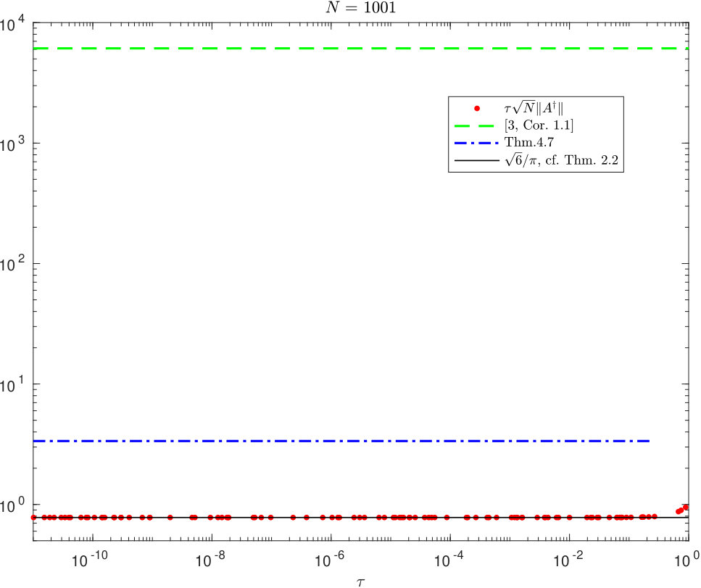Click the x-axis label tau

pos(361,582)
